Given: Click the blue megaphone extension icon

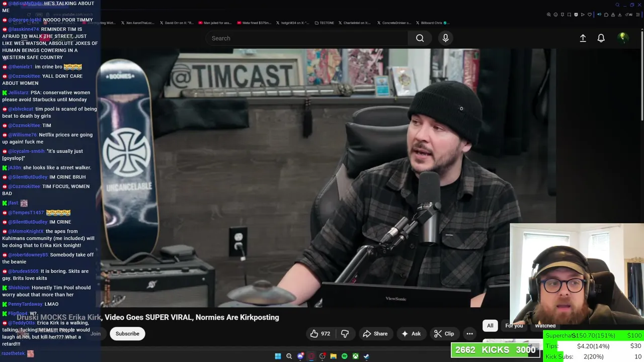Looking at the screenshot, I should (x=599, y=15).
